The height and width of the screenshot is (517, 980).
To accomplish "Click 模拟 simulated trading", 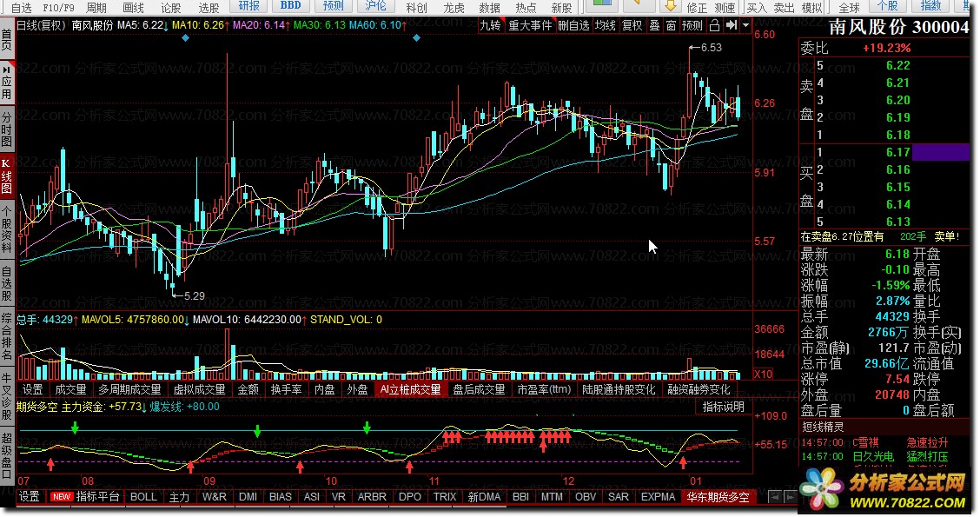I will click(811, 8).
